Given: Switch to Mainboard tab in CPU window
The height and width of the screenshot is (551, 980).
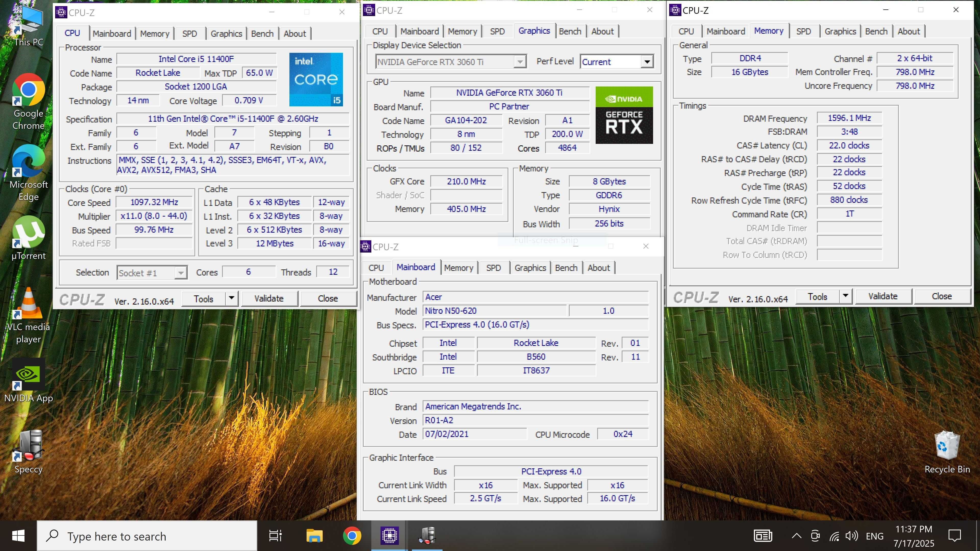Looking at the screenshot, I should pyautogui.click(x=112, y=33).
